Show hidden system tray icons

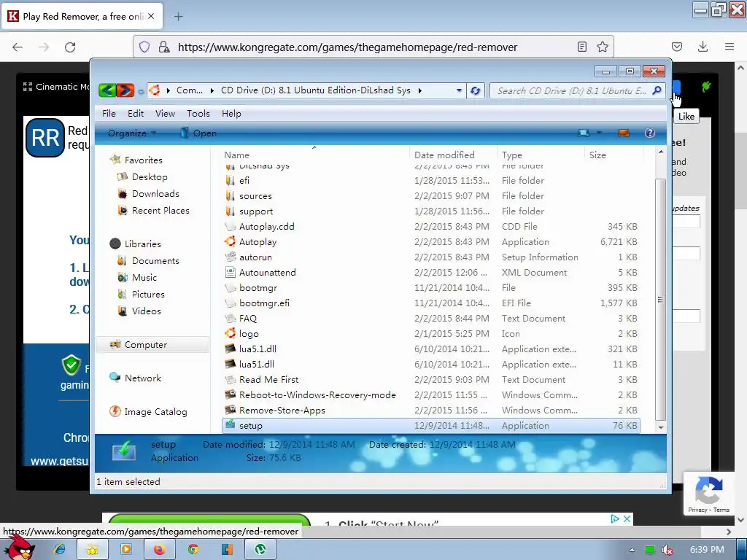click(632, 550)
